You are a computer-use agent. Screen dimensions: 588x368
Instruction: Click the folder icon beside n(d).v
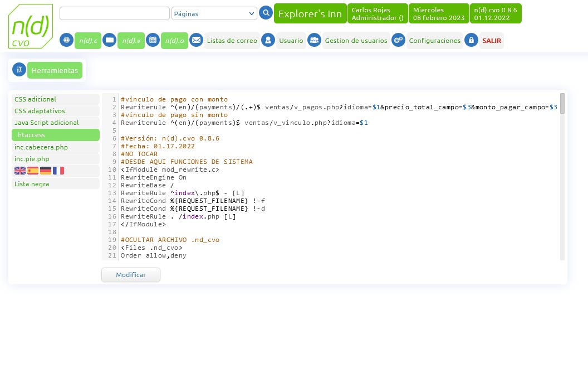click(110, 40)
